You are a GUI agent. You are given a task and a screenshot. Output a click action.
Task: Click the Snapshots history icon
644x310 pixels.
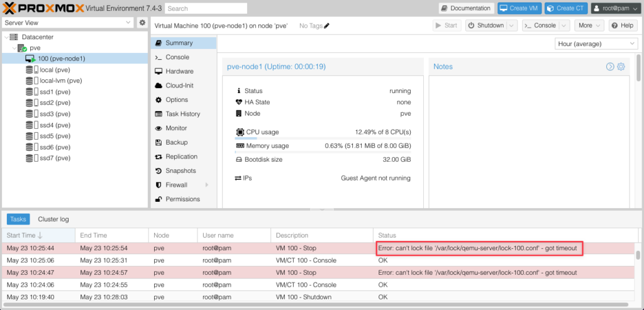[x=158, y=171]
